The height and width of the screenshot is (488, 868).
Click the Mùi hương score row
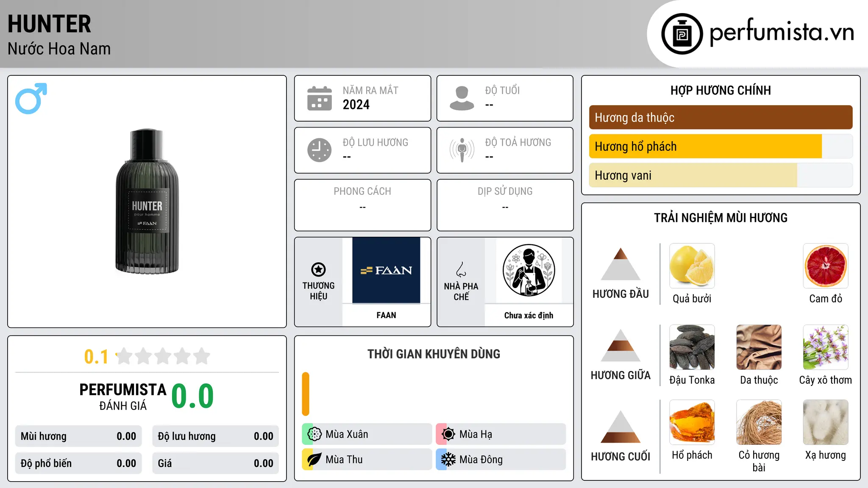click(78, 436)
